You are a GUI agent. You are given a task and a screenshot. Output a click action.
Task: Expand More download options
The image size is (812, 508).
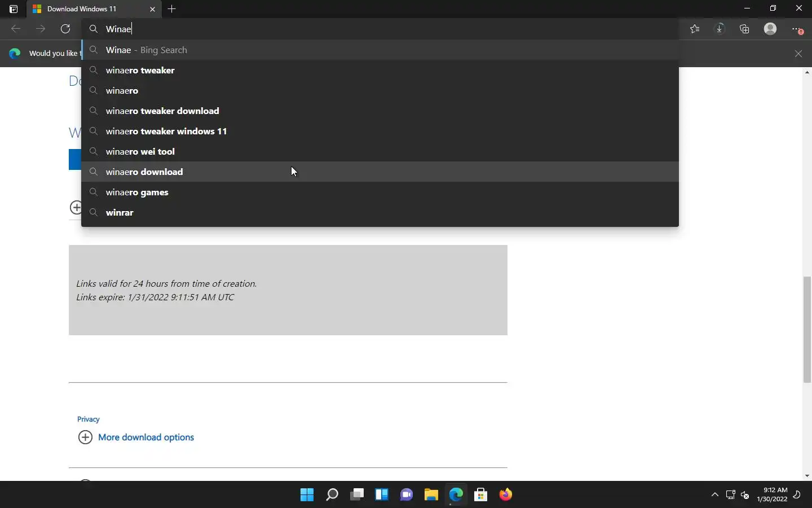[146, 437]
